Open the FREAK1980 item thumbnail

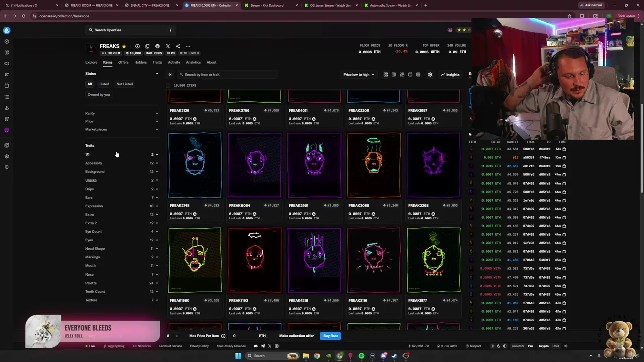click(195, 260)
